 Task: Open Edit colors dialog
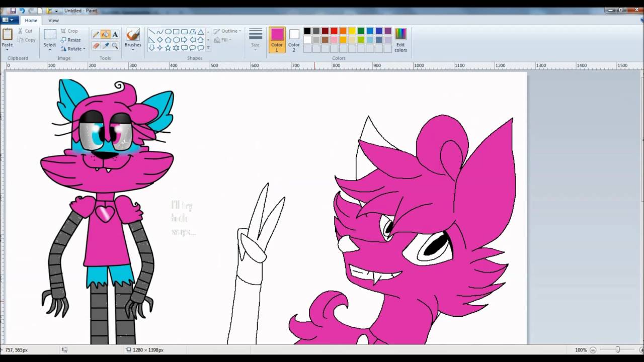400,40
